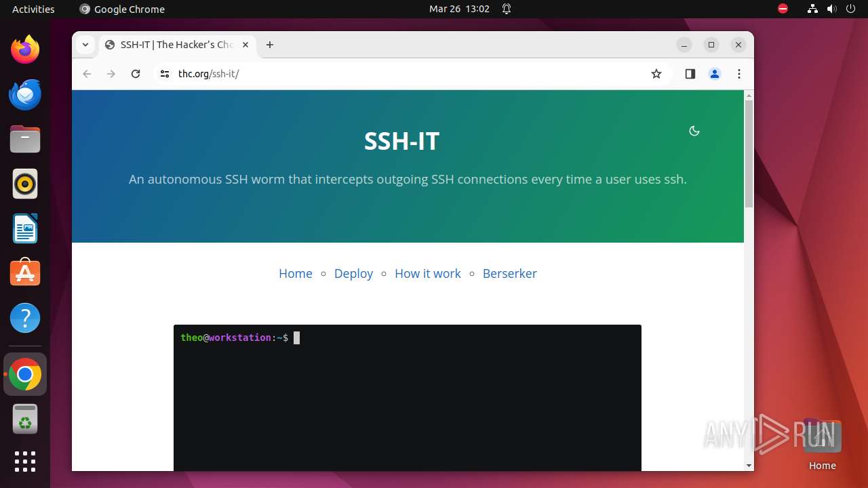Expand the tab search dropdown

tap(85, 45)
